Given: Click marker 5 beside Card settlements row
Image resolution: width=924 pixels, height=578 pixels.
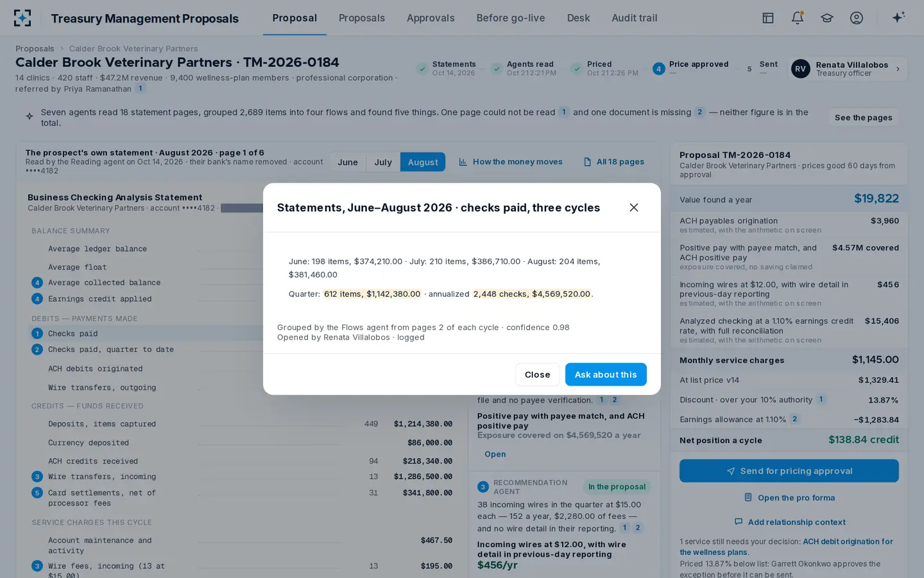Looking at the screenshot, I should pyautogui.click(x=37, y=493).
